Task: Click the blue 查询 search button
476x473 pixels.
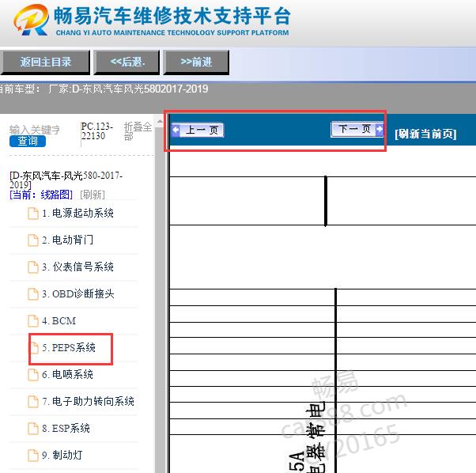Action: tap(28, 141)
